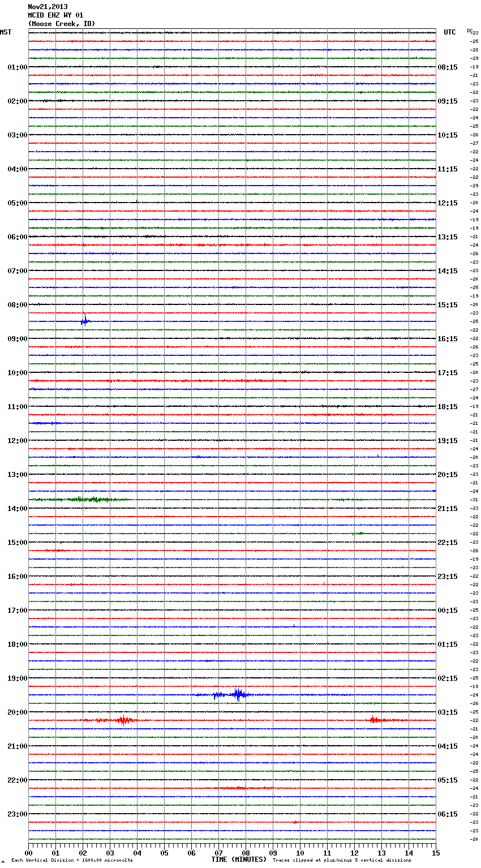Click the 08 minute tick label
Screen dimensions: 481x868
[246, 853]
